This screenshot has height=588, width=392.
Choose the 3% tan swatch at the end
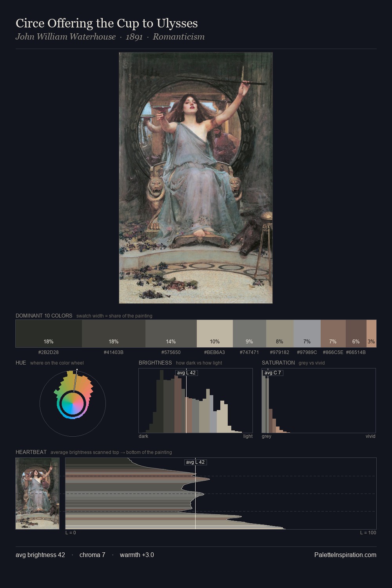pos(371,334)
